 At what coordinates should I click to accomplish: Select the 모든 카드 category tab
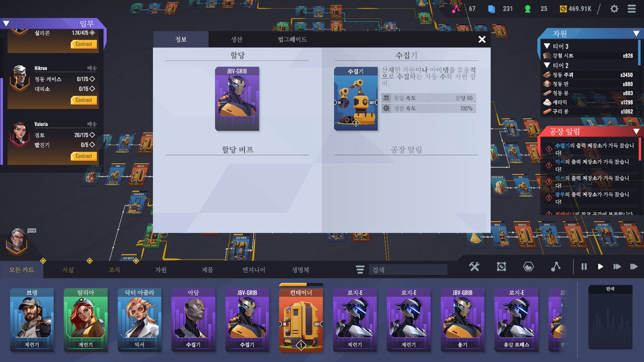click(x=21, y=270)
